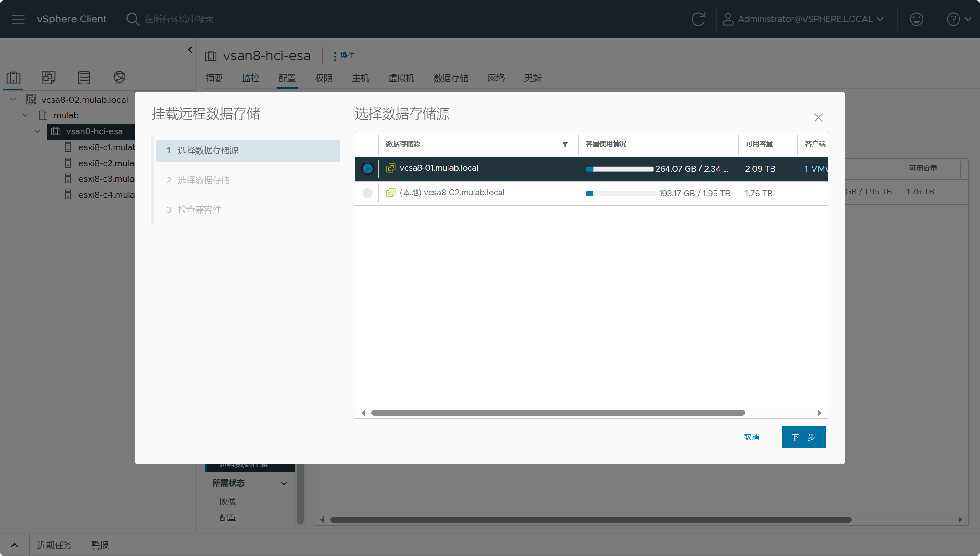The image size is (980, 556).
Task: Click capacity bar for vcsa8-01.mulab.local
Action: (x=620, y=169)
